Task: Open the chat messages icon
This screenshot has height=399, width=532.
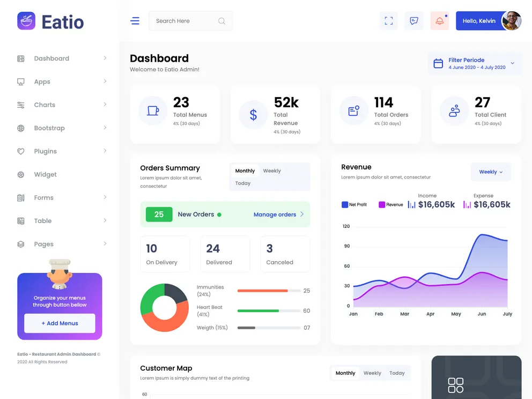Action: tap(413, 20)
